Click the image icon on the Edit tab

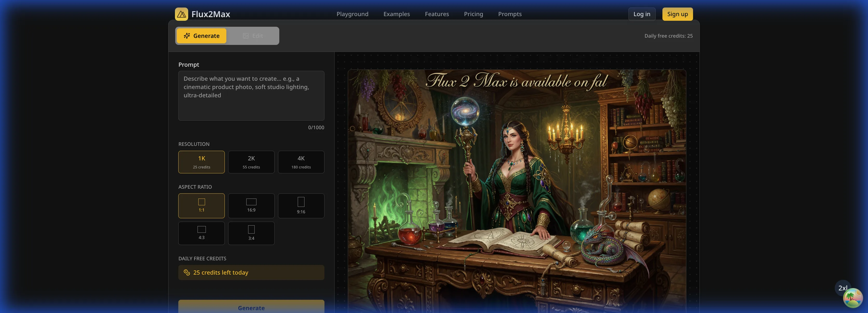pos(246,36)
